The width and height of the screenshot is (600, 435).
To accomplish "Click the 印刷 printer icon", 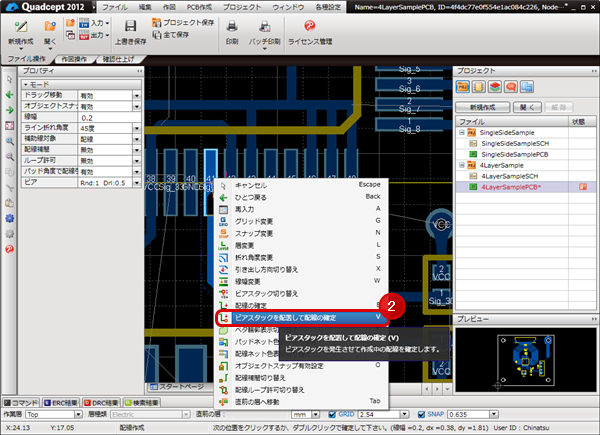I will (232, 26).
